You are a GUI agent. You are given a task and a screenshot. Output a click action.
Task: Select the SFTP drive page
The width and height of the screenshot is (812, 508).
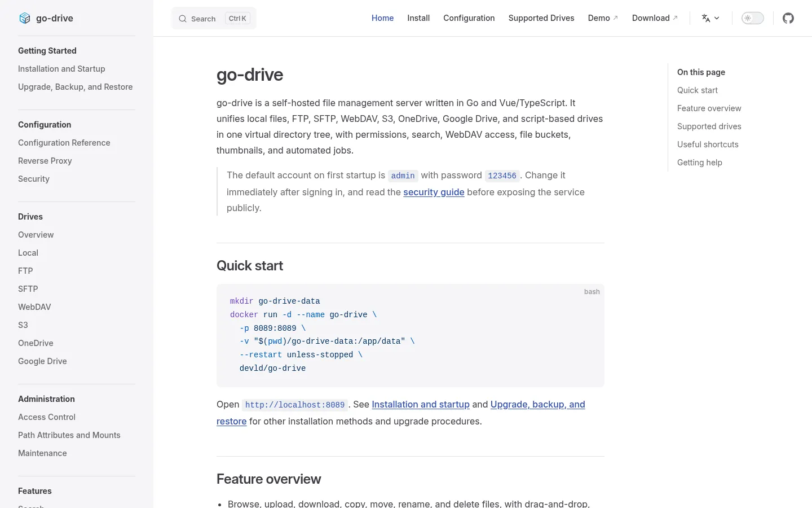(x=28, y=289)
